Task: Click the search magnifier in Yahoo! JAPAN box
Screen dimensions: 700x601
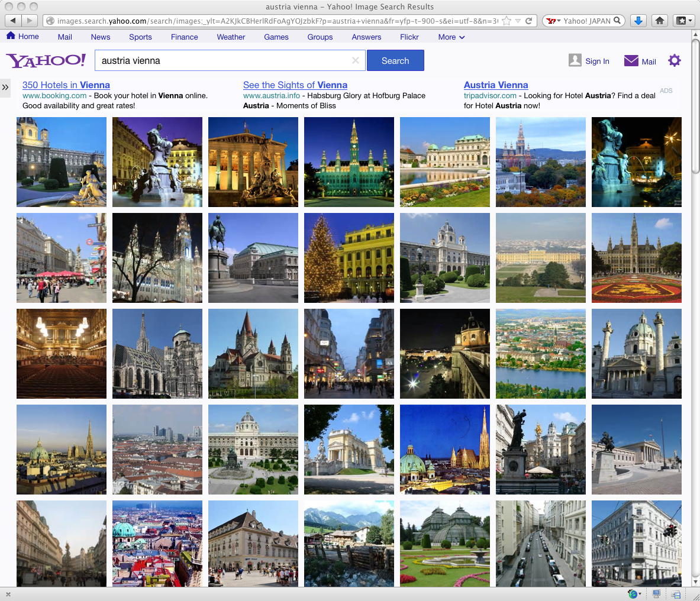Action: [x=617, y=21]
